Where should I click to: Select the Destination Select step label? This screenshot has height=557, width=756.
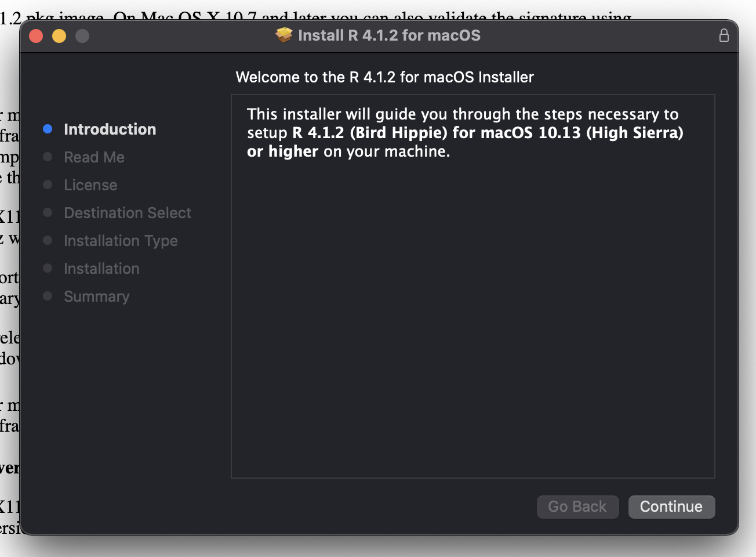(x=128, y=213)
